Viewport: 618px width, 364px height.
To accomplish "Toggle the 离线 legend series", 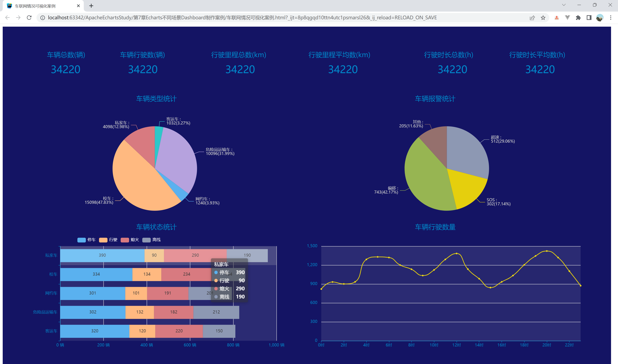I will coord(146,240).
